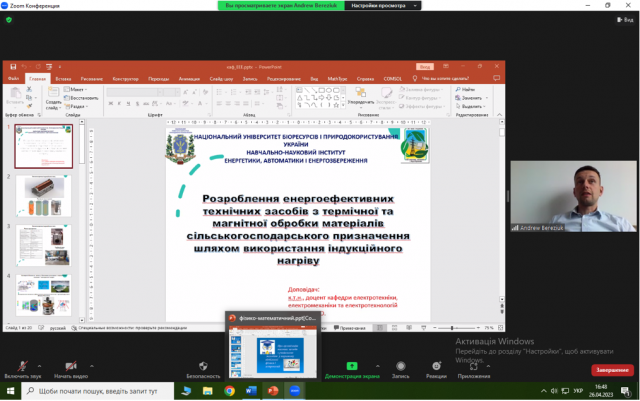Screen dimensions: 640x401
Task: Click Восстановить reset slide button
Action: pyautogui.click(x=81, y=98)
